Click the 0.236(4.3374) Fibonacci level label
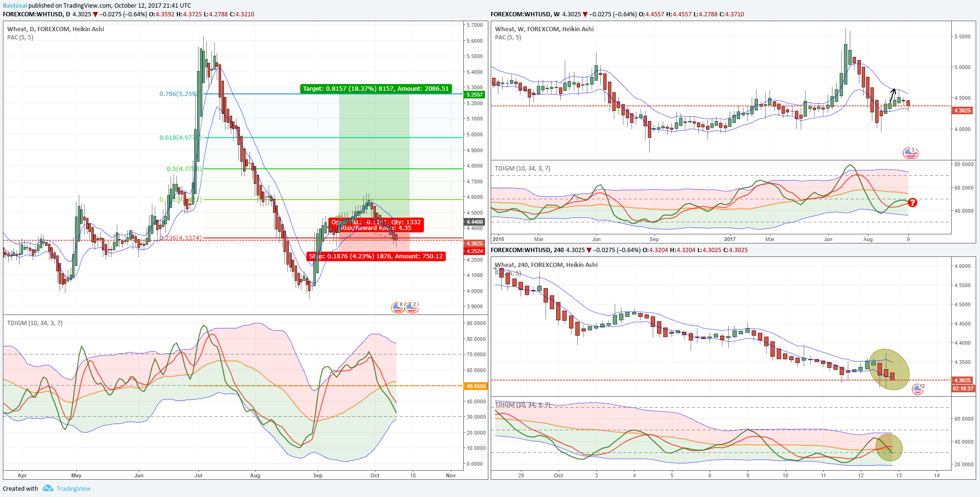 tap(180, 238)
